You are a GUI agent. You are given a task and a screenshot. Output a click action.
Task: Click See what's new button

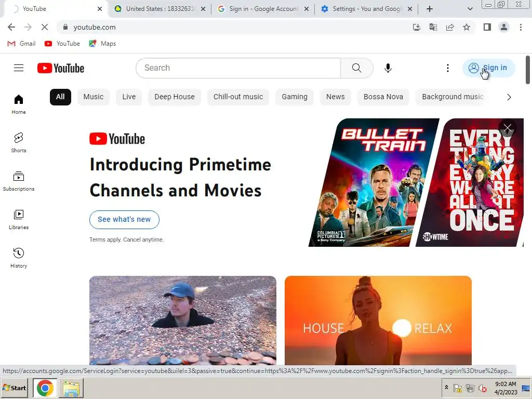pyautogui.click(x=124, y=220)
